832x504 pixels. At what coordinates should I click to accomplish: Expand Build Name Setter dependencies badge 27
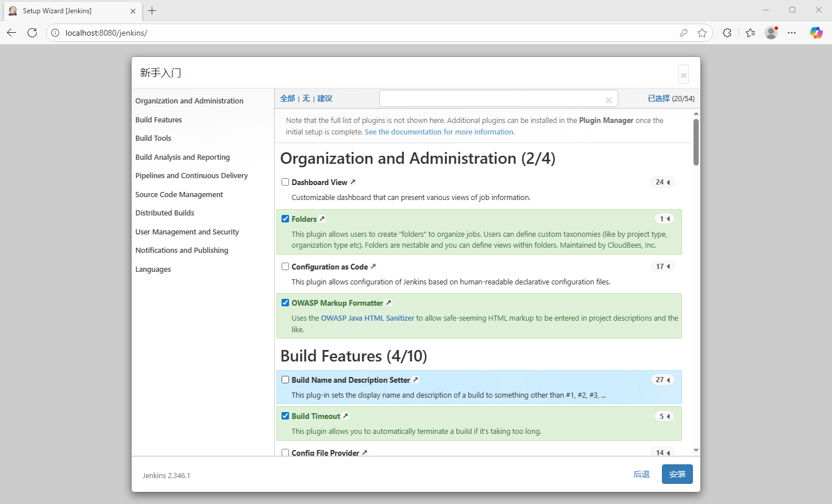[x=662, y=380]
